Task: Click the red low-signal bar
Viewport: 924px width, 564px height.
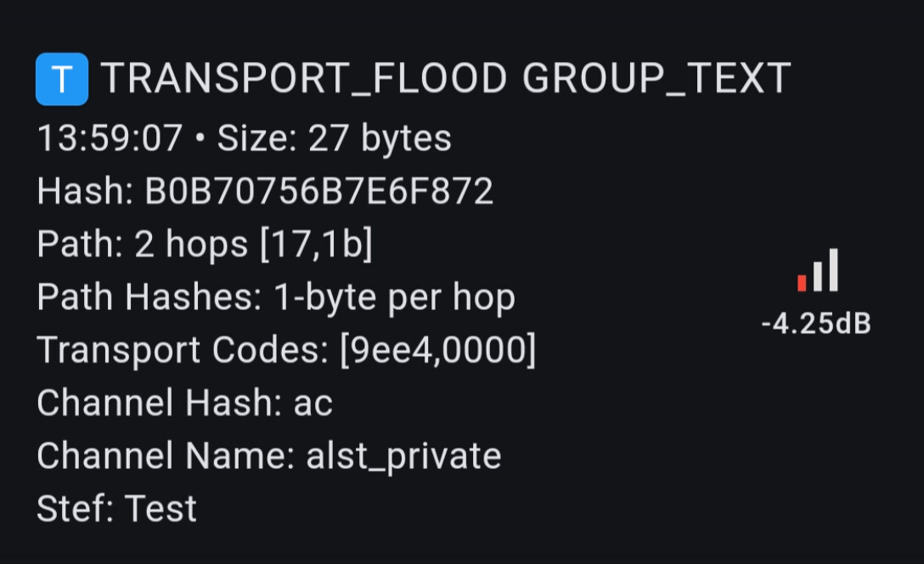Action: (802, 283)
